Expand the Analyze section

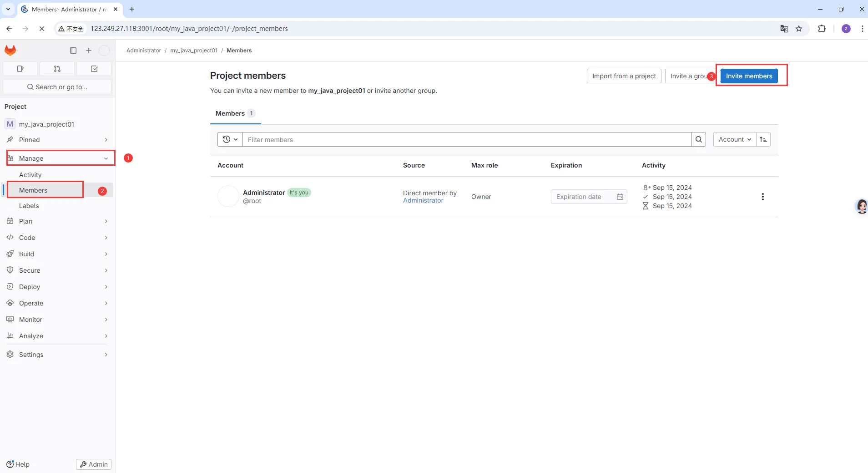57,336
